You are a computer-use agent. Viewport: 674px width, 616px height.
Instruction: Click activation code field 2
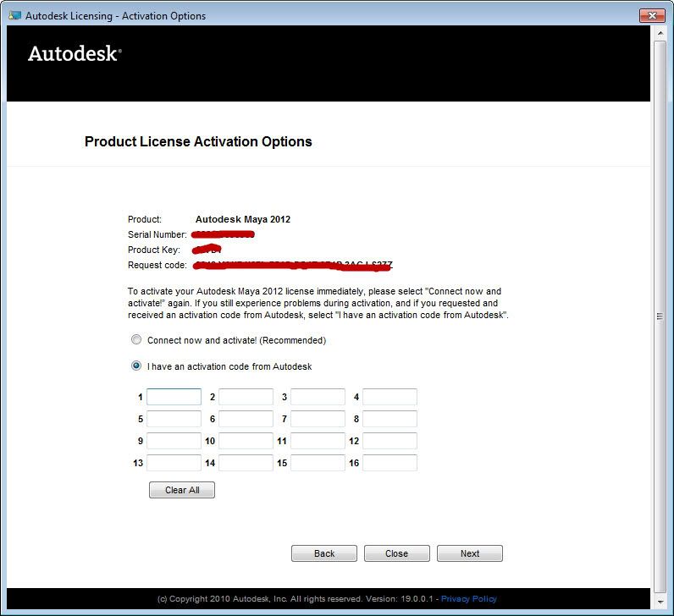[246, 397]
